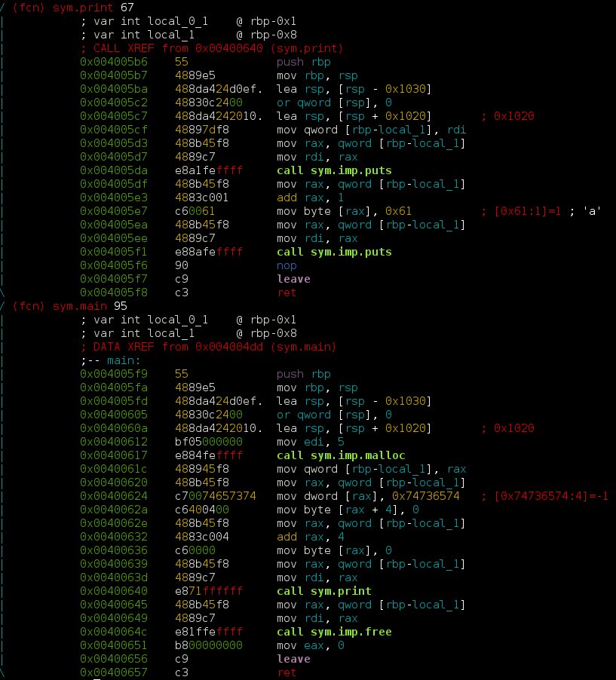Click the mov byte [rax], 0x61 instruction
Screen dimensions: 616x680
[x=344, y=211]
